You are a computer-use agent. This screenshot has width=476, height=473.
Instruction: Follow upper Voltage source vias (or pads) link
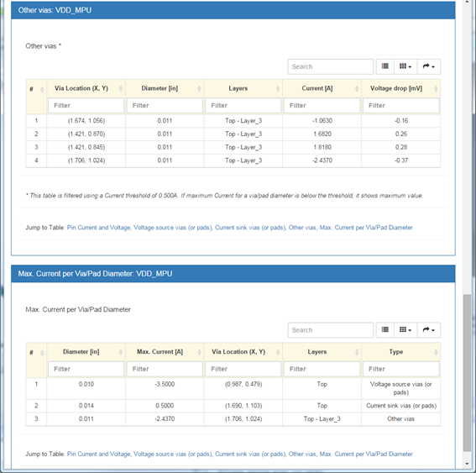click(173, 228)
